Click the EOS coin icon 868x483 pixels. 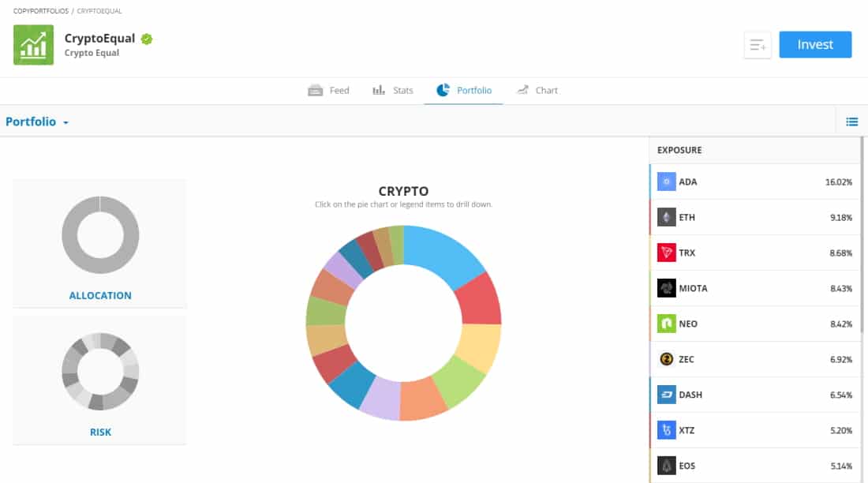coord(667,466)
